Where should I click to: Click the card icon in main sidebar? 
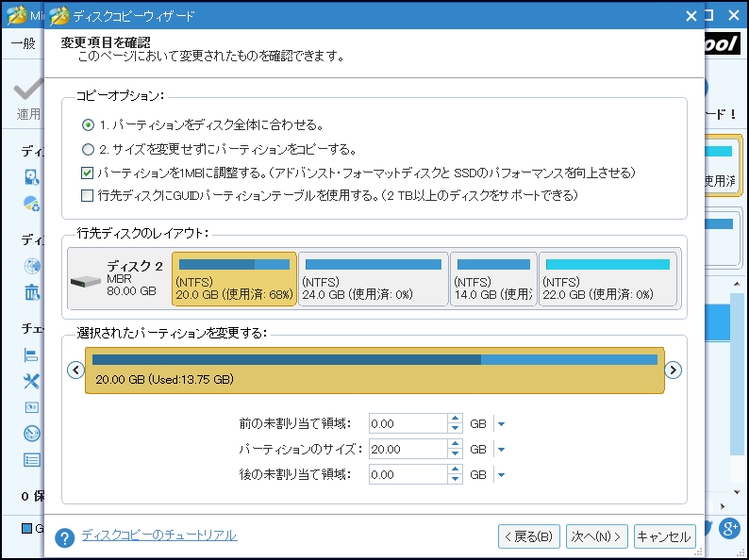click(31, 407)
